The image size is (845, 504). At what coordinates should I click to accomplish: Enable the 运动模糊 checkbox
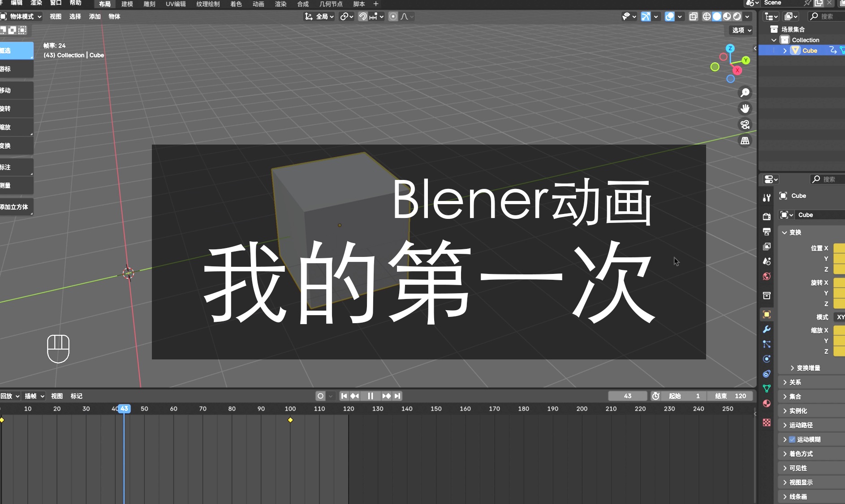click(x=792, y=439)
